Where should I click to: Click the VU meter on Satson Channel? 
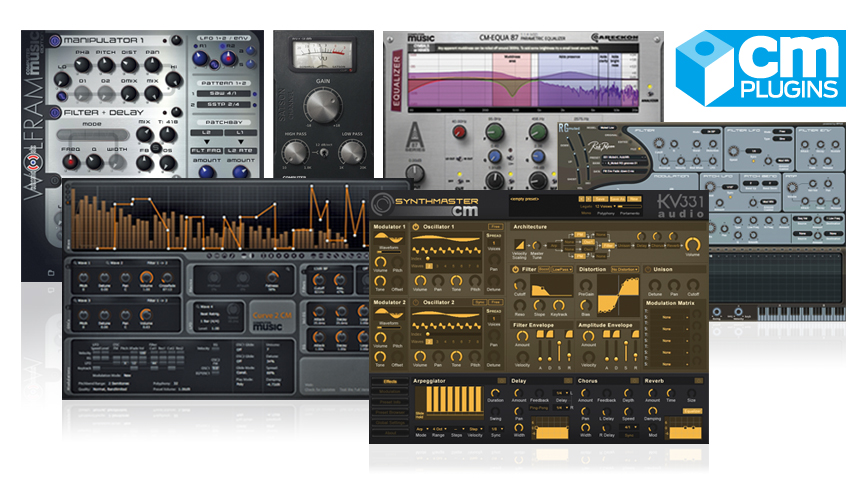pyautogui.click(x=322, y=56)
